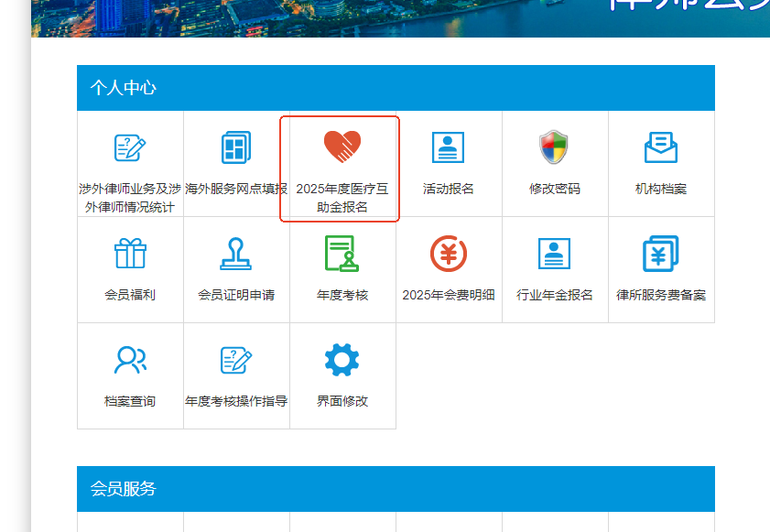This screenshot has width=770, height=532.
Task: Click the 年度考核操作指导 icon
Action: point(236,360)
